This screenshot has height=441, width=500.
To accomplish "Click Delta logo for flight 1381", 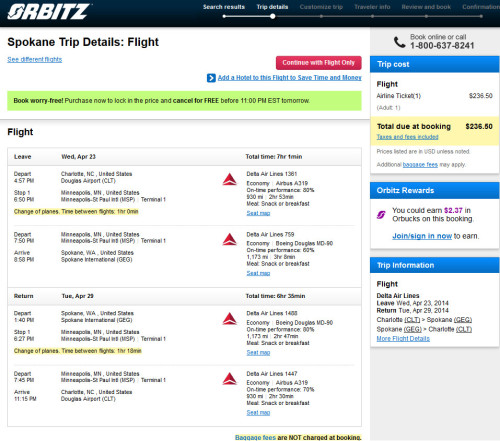I will coord(230,179).
